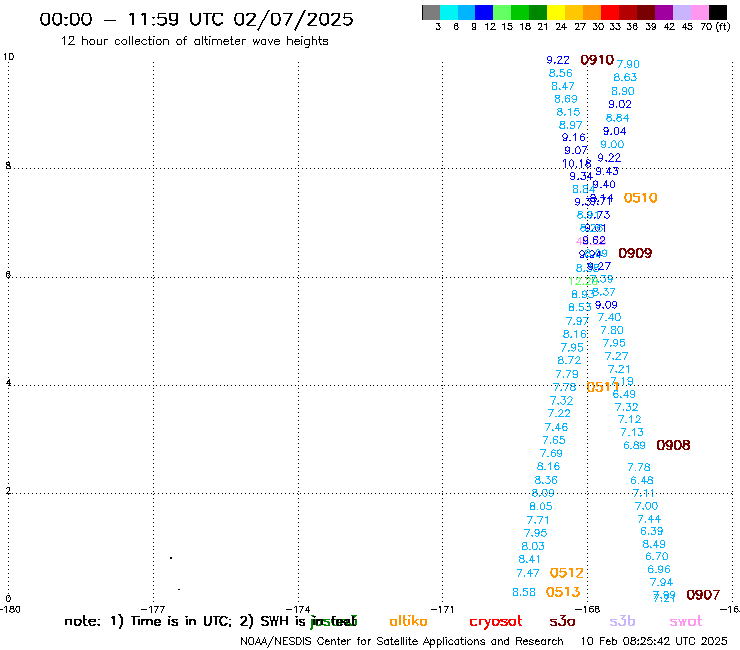The height and width of the screenshot is (650, 740).
Task: Click the gray 3 ft legend swatch
Action: click(x=431, y=12)
